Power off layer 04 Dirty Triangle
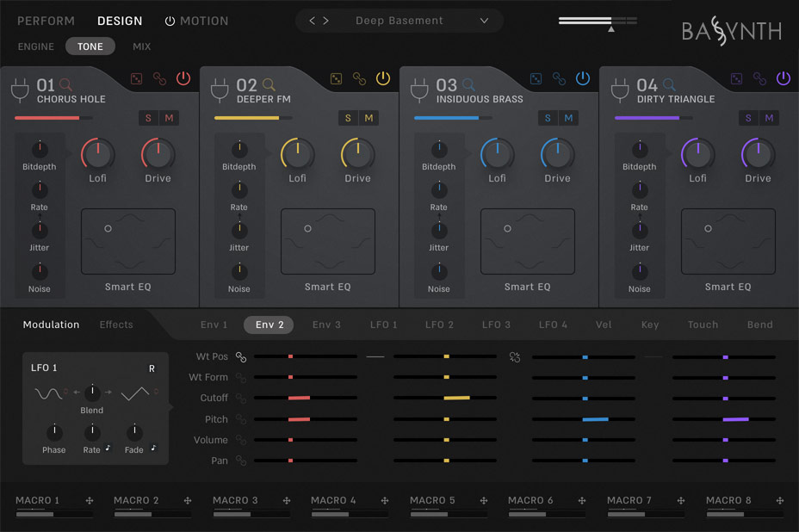 [x=783, y=77]
